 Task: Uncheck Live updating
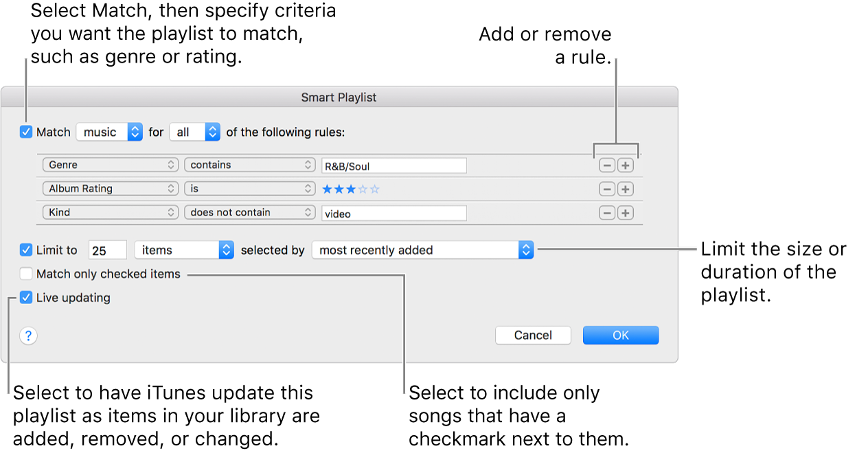click(26, 298)
